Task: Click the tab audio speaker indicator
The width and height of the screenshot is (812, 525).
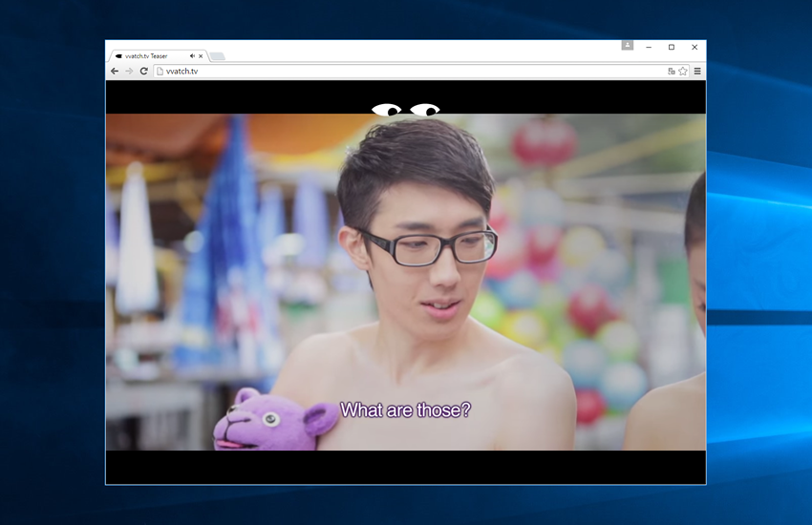Action: (192, 56)
